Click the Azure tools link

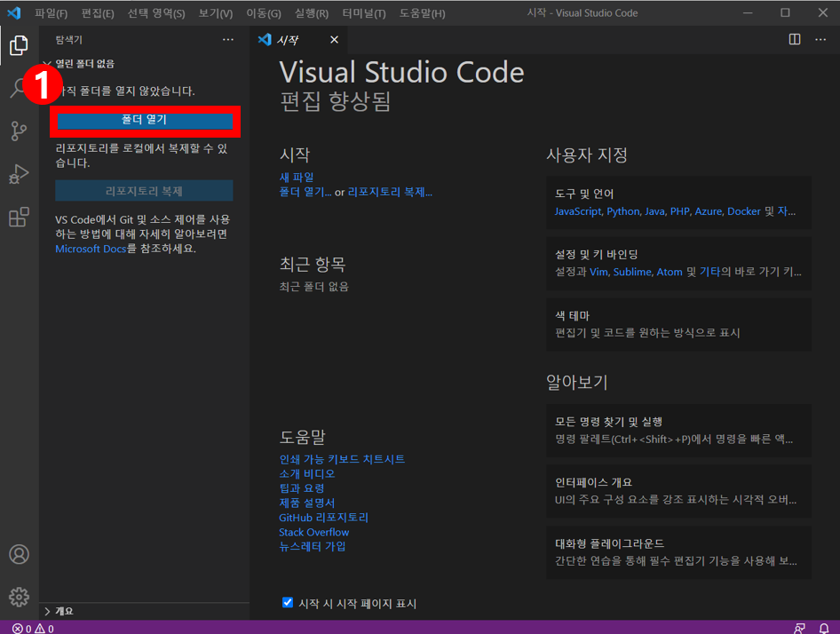[709, 211]
